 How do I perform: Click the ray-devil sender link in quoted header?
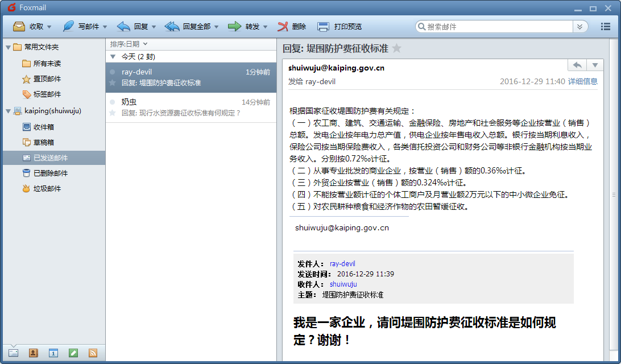point(342,264)
